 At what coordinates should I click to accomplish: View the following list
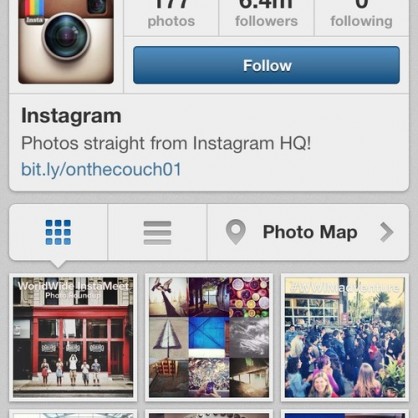click(361, 16)
